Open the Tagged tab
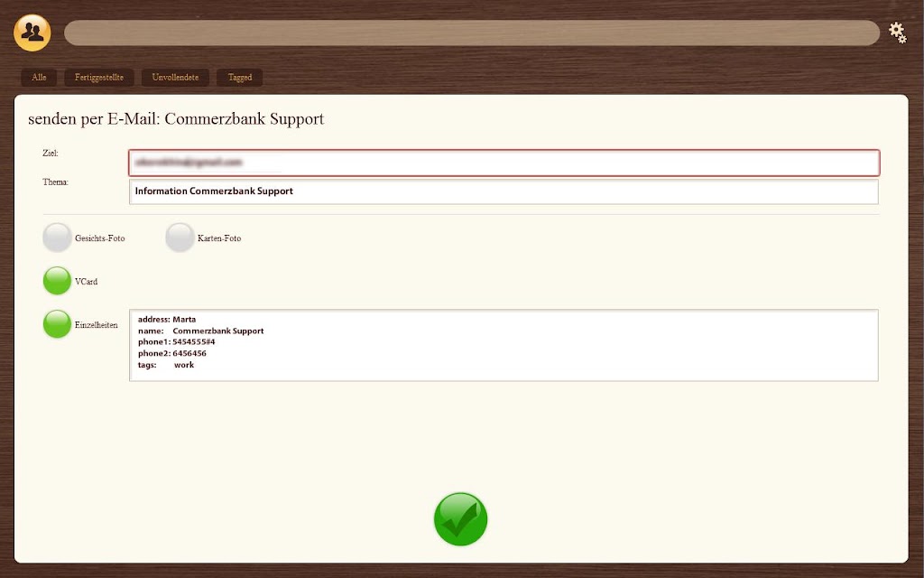This screenshot has width=924, height=578. (240, 78)
